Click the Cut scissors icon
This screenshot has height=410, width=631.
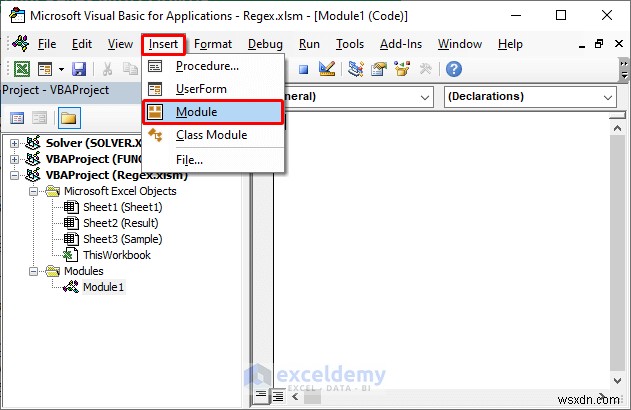(x=107, y=69)
